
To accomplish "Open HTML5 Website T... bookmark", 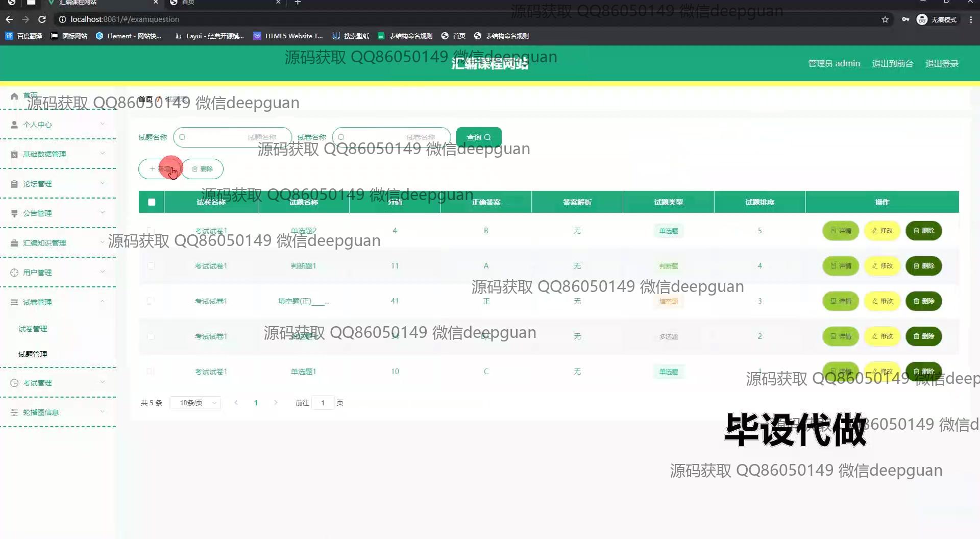I will pos(288,36).
